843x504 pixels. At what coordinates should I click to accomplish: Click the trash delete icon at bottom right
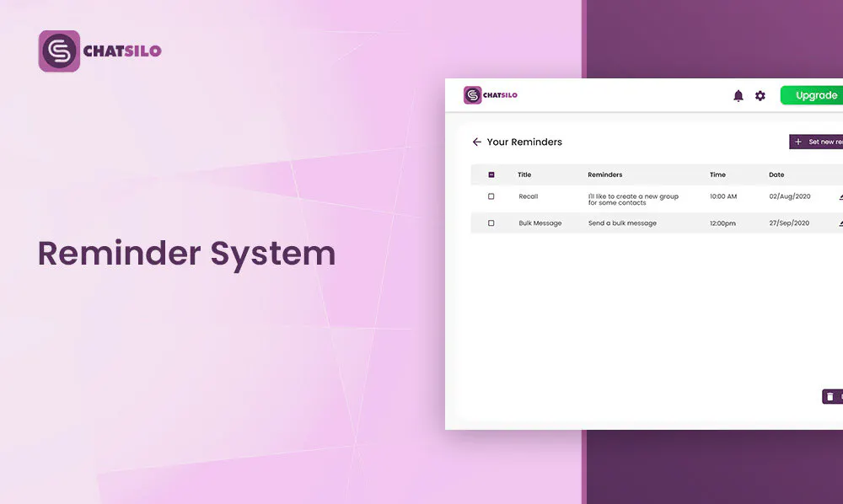click(x=830, y=396)
